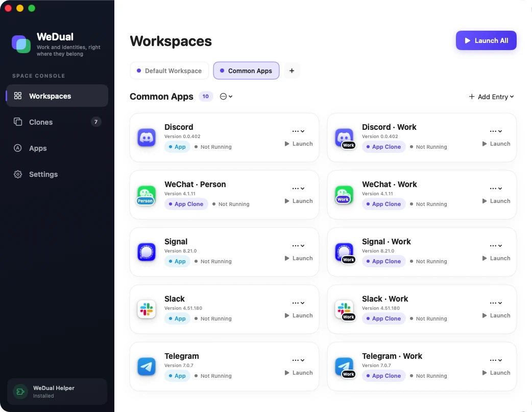Click App Clone tag on Signal · Work
The width and height of the screenshot is (532, 412).
384,261
